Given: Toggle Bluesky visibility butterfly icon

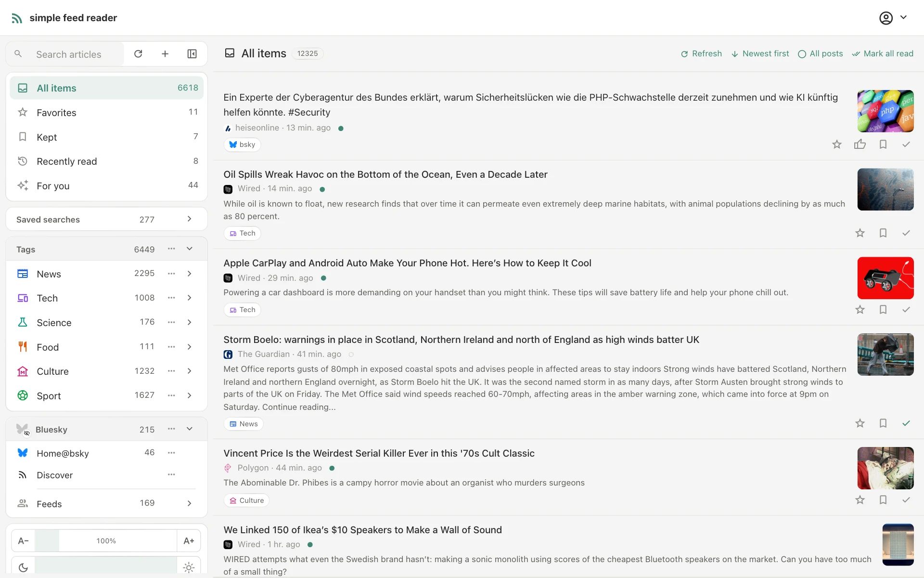Looking at the screenshot, I should click(22, 429).
